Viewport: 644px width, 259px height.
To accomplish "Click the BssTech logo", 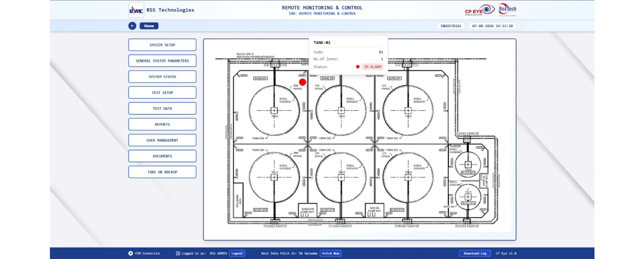I will pyautogui.click(x=507, y=9).
